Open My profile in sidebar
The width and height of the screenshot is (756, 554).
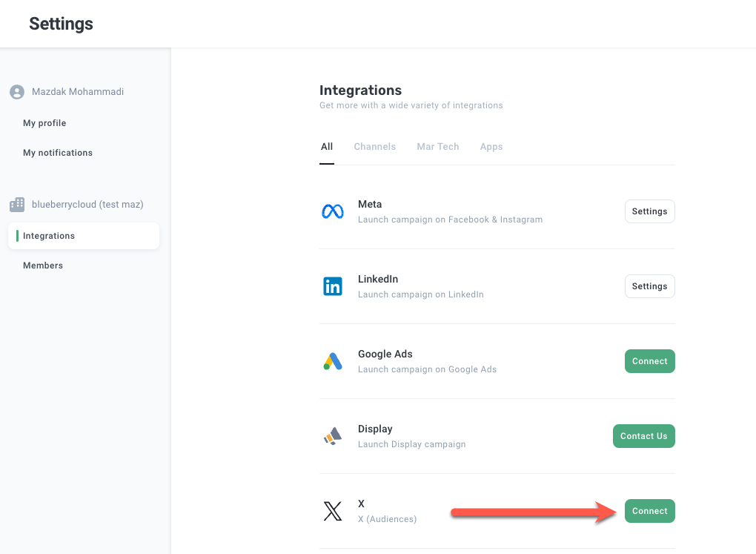[44, 123]
